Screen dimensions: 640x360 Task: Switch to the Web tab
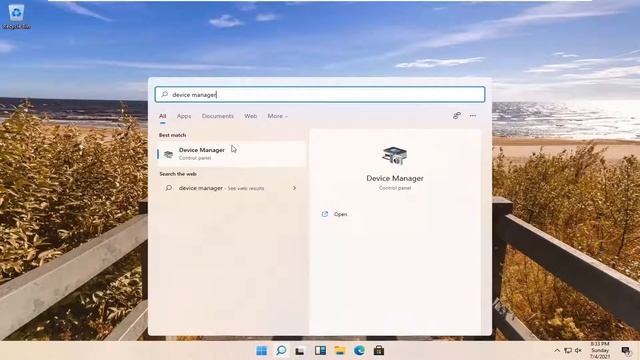[251, 116]
